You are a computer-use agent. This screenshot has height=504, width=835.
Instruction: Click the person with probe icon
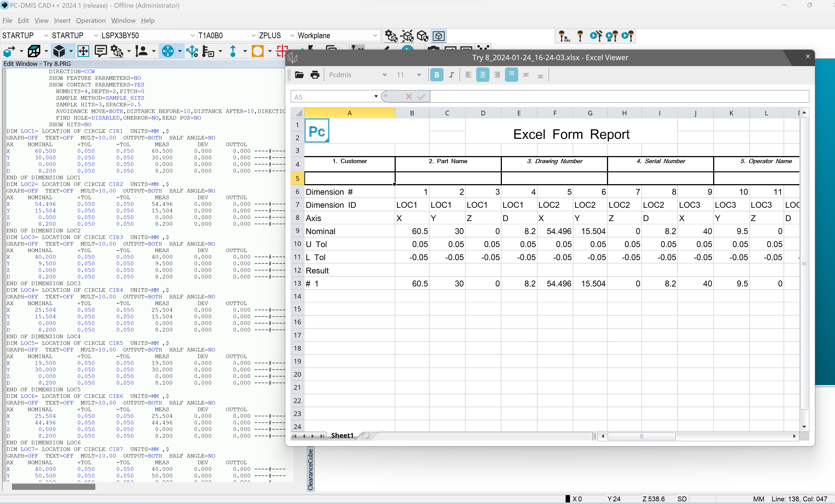[141, 52]
